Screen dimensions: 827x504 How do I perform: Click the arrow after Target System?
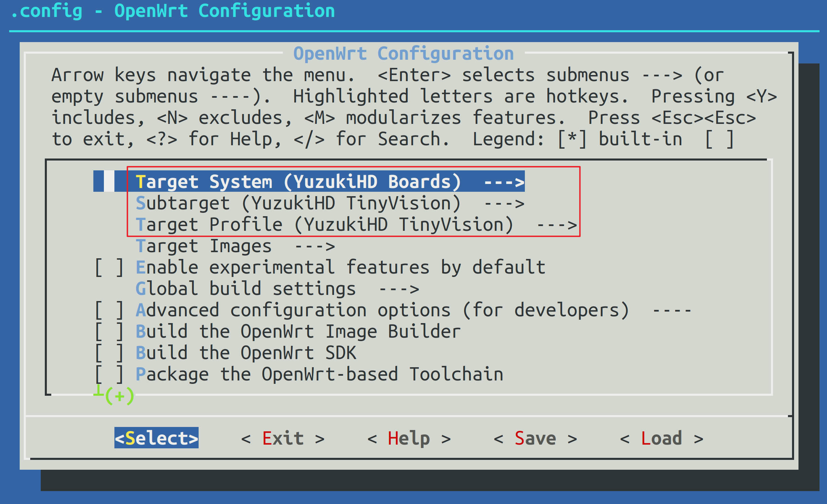(x=504, y=182)
